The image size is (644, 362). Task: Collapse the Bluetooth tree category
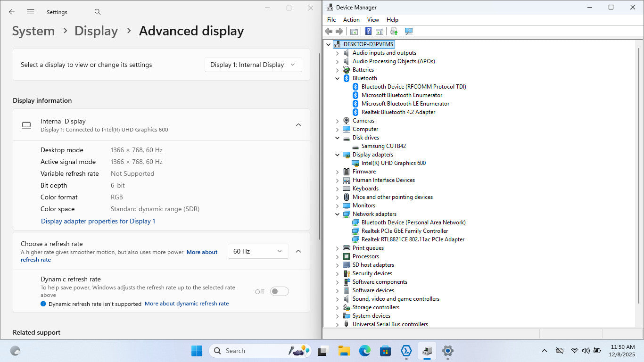[337, 78]
